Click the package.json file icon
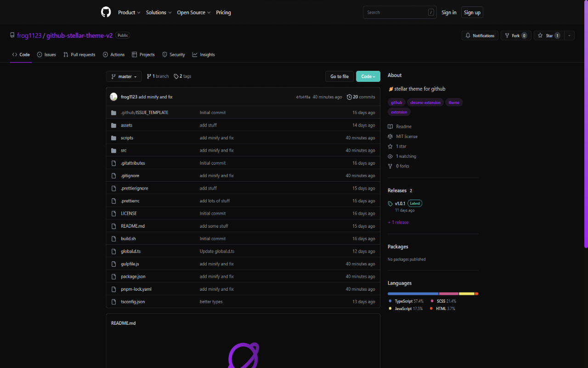 coord(114,276)
